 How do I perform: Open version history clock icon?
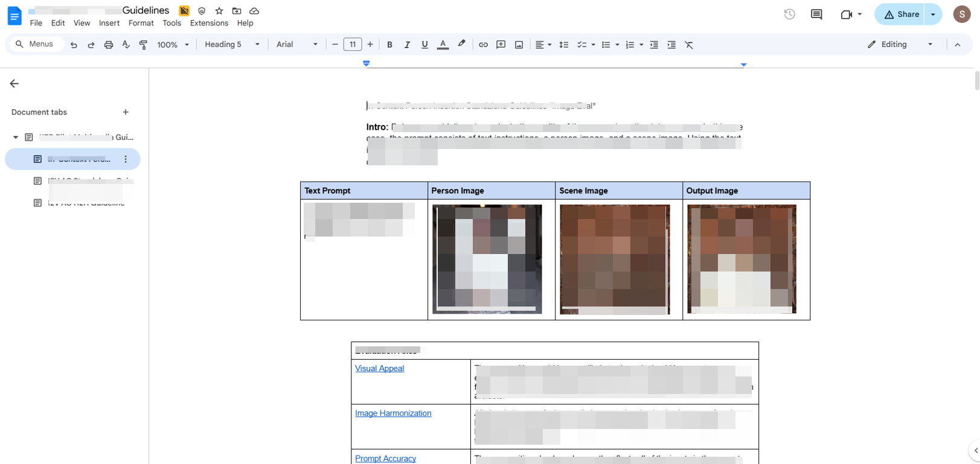pyautogui.click(x=789, y=14)
